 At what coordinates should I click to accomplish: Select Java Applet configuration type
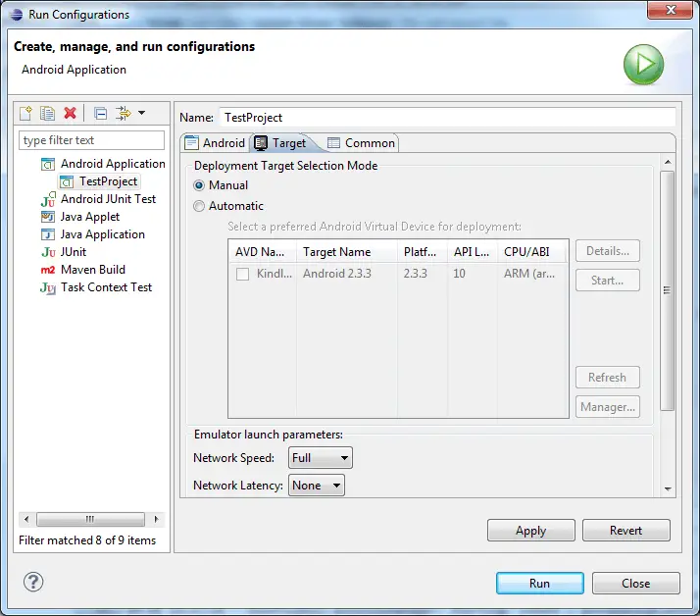(89, 217)
